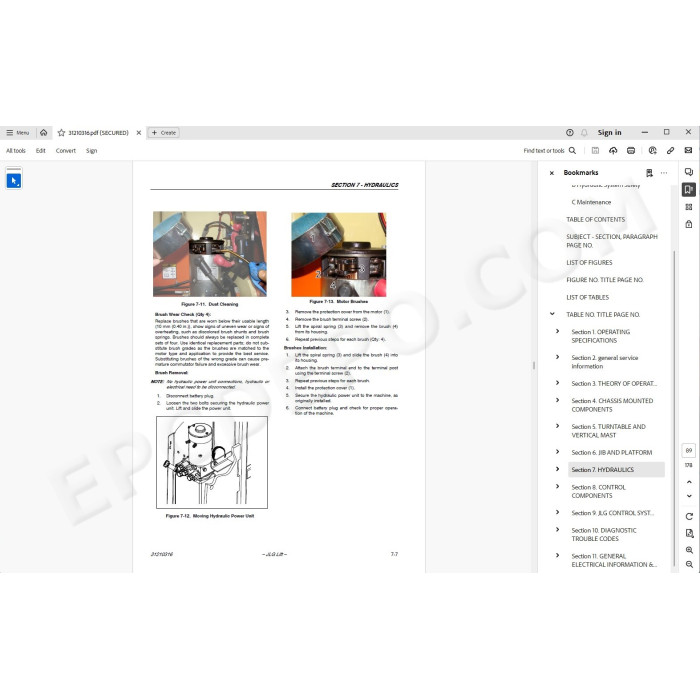Click the Find text or tools field

pos(544,151)
